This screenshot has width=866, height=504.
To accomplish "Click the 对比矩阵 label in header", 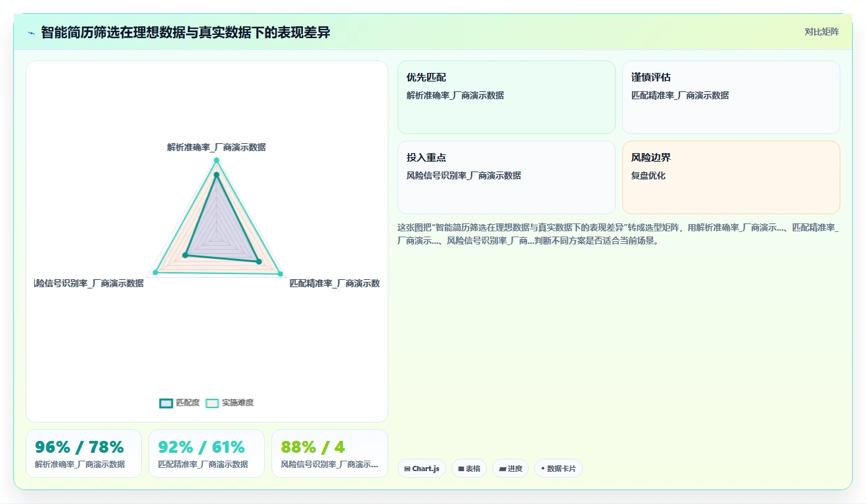I will pos(821,32).
